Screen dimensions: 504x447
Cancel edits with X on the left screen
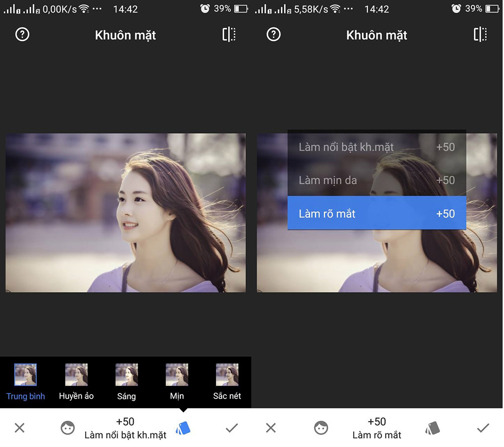coord(19,428)
